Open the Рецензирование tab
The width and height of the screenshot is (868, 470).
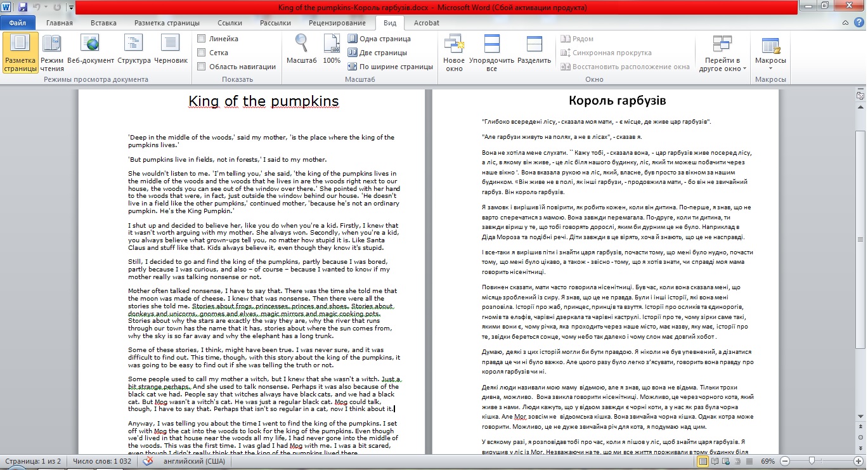(337, 23)
